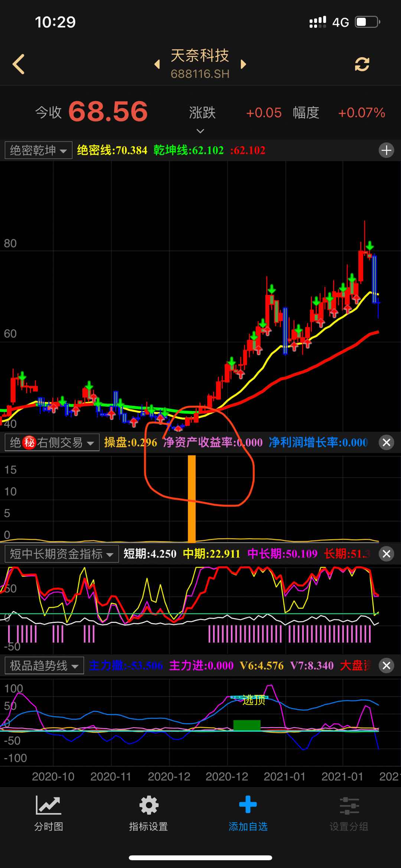Screen dimensions: 401x868
Task: Open the 短中长期资金指标 dropdown
Action: tap(62, 554)
